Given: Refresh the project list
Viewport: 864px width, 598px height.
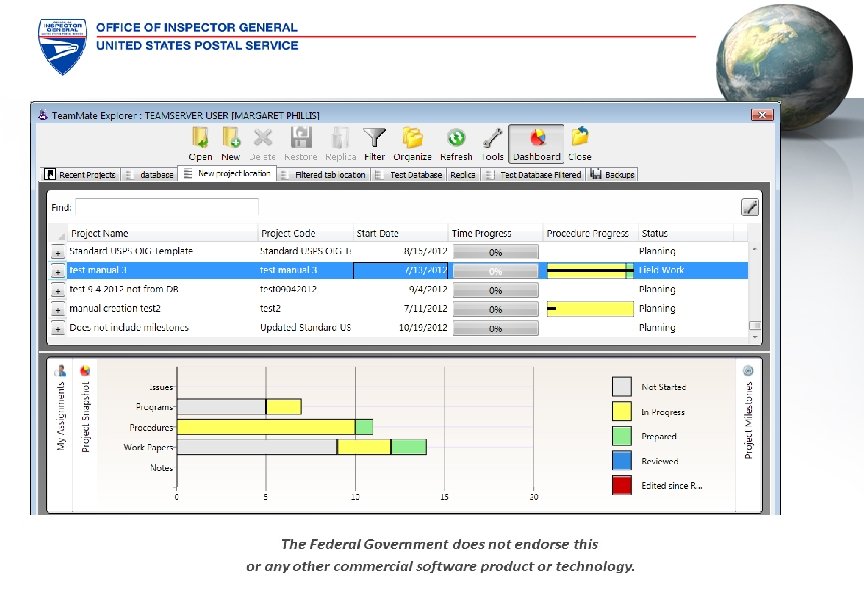Looking at the screenshot, I should 456,144.
